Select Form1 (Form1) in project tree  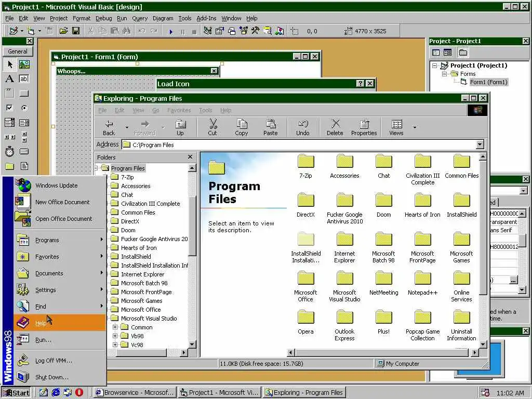tap(488, 82)
